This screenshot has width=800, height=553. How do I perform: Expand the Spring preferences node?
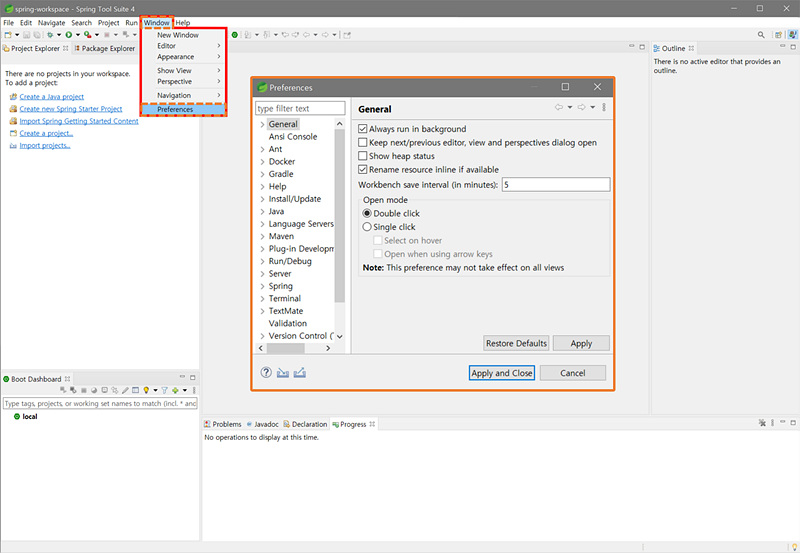tap(262, 286)
